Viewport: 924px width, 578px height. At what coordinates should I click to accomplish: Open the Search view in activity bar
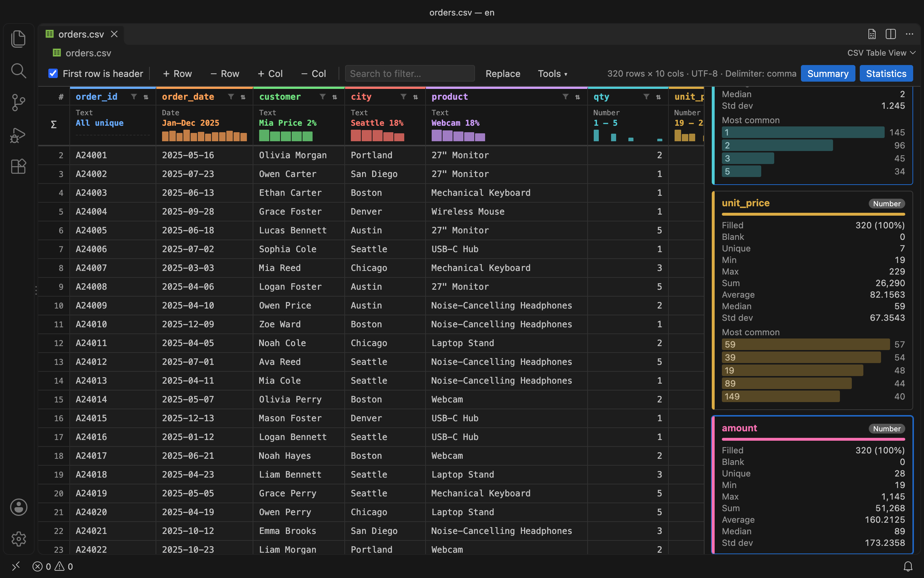point(18,71)
